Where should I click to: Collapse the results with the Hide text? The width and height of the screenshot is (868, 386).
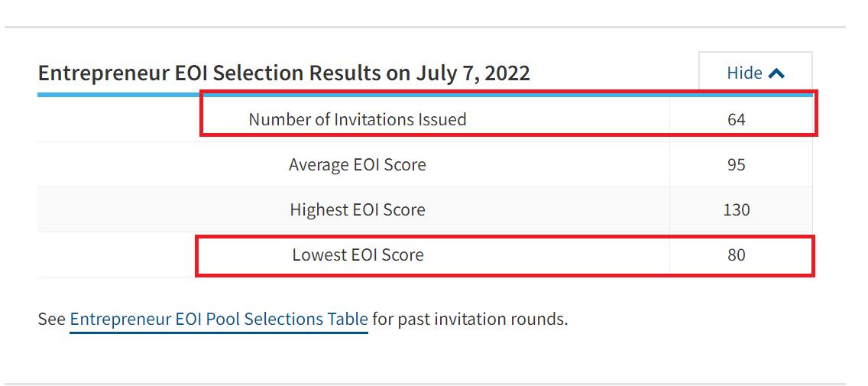(744, 73)
